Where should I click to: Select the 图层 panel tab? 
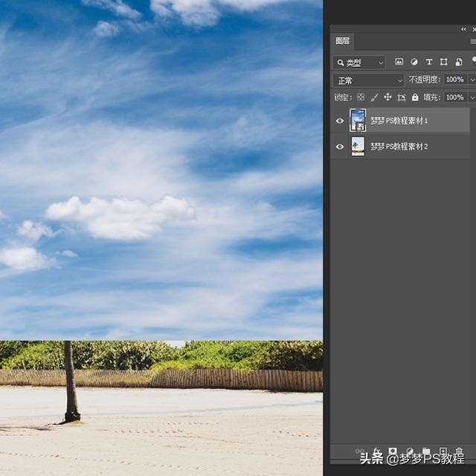[342, 42]
